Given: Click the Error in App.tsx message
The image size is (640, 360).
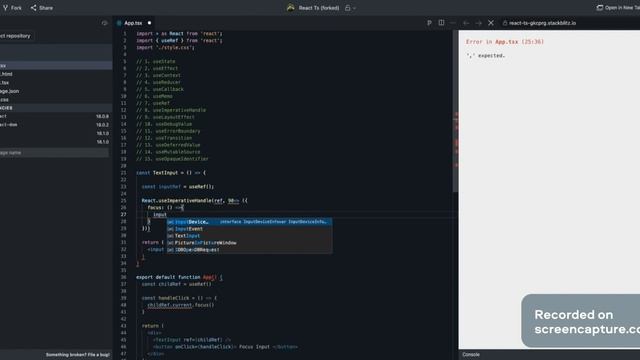Looking at the screenshot, I should 505,42.
